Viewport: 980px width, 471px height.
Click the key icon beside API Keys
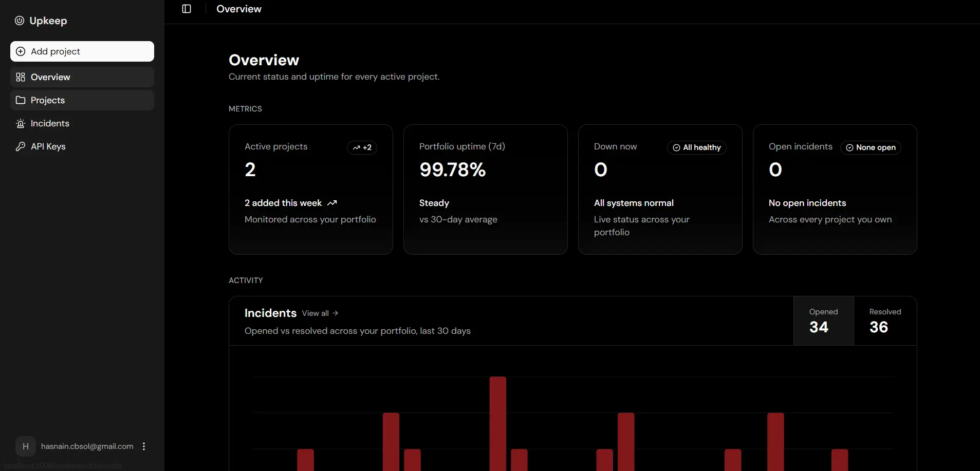pyautogui.click(x=21, y=146)
